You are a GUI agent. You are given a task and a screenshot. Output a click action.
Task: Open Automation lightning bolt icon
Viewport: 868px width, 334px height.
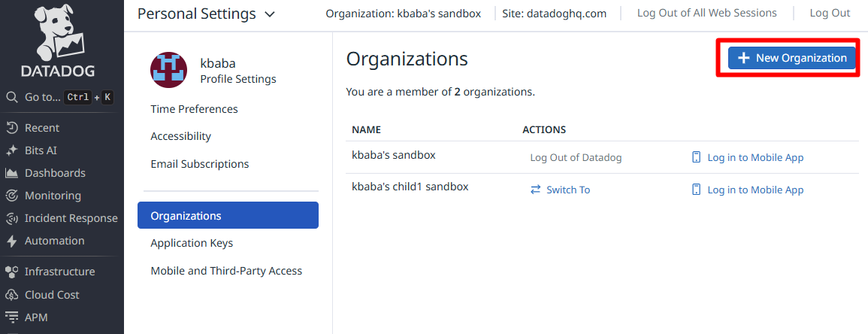pos(12,241)
